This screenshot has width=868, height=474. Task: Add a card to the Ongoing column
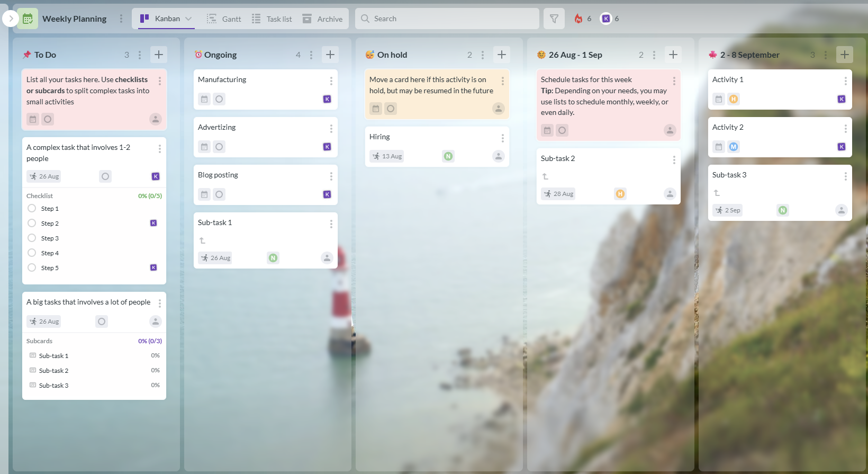click(330, 55)
